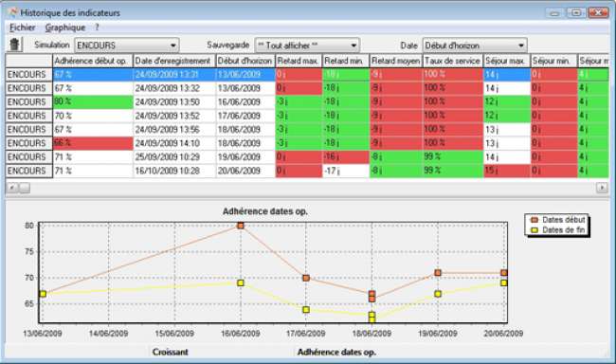Image resolution: width=616 pixels, height=364 pixels.
Task: Click the application icon in title bar
Action: pos(12,12)
